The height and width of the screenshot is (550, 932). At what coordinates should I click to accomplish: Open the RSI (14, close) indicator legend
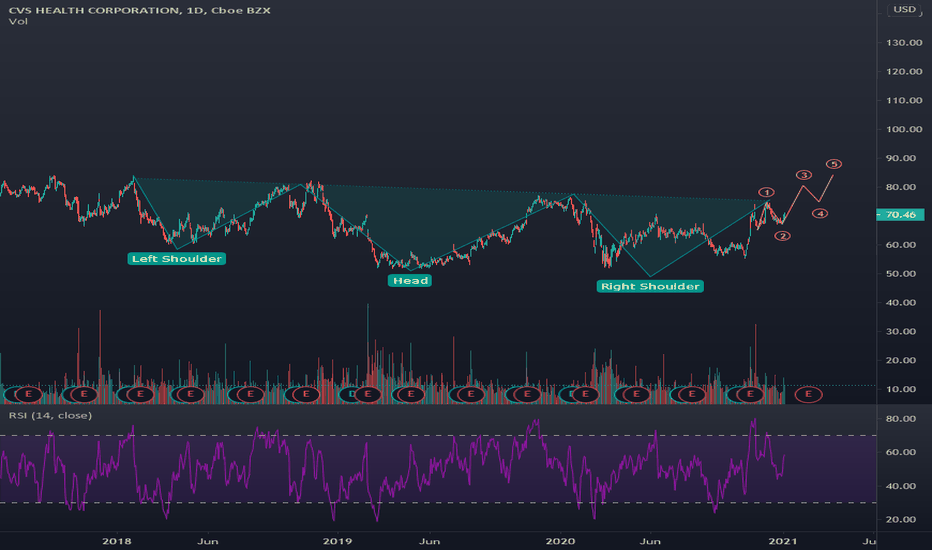(x=51, y=415)
